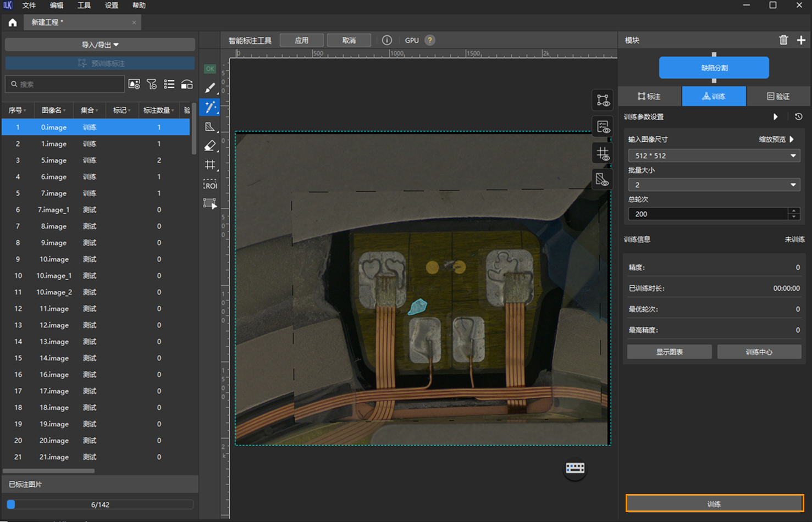This screenshot has width=812, height=522.
Task: Click the image list horizontal scrollbar
Action: [49, 471]
